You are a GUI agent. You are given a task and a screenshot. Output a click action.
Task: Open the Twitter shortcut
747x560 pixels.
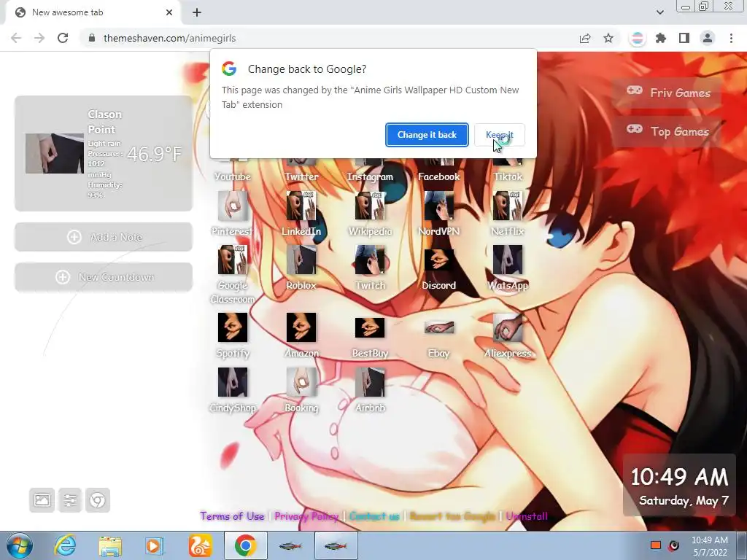(x=301, y=176)
